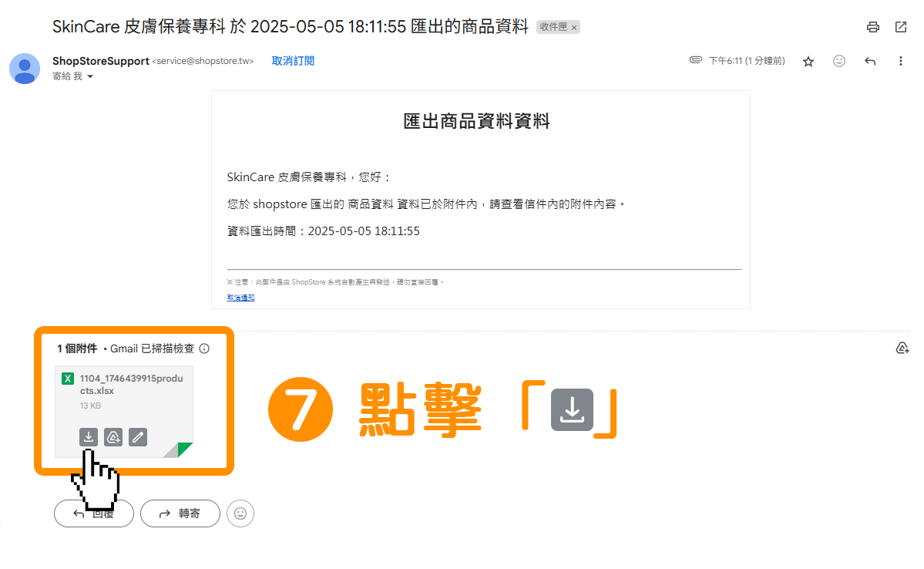Screen dimensions: 924x569
Task: Click the service@shopstore.tw address
Action: pyautogui.click(x=203, y=61)
